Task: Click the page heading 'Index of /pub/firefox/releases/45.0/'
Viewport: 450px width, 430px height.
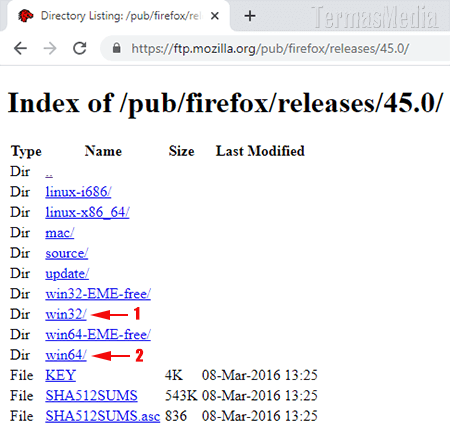Action: (x=226, y=104)
